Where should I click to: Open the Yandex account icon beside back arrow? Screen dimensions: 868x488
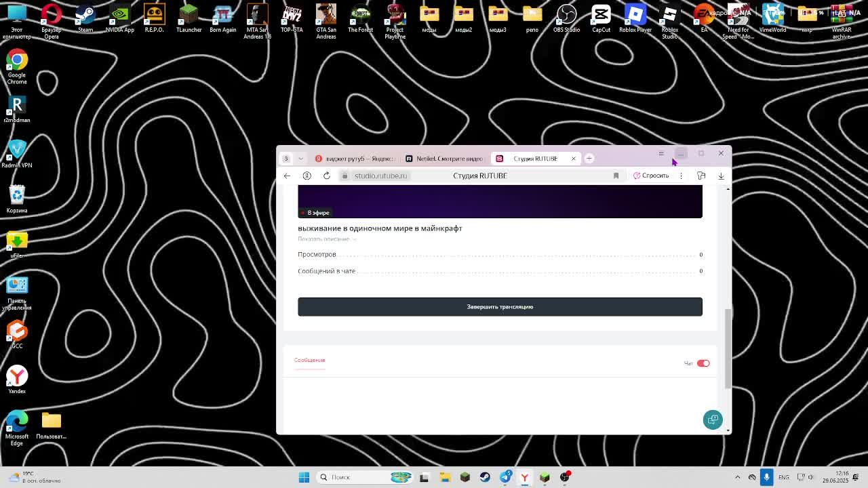tap(307, 176)
